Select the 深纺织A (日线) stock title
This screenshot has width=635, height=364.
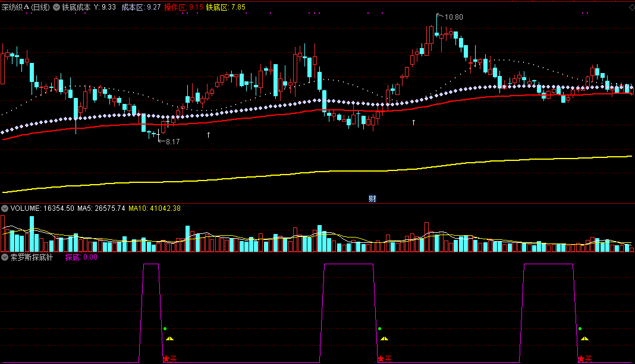point(26,7)
